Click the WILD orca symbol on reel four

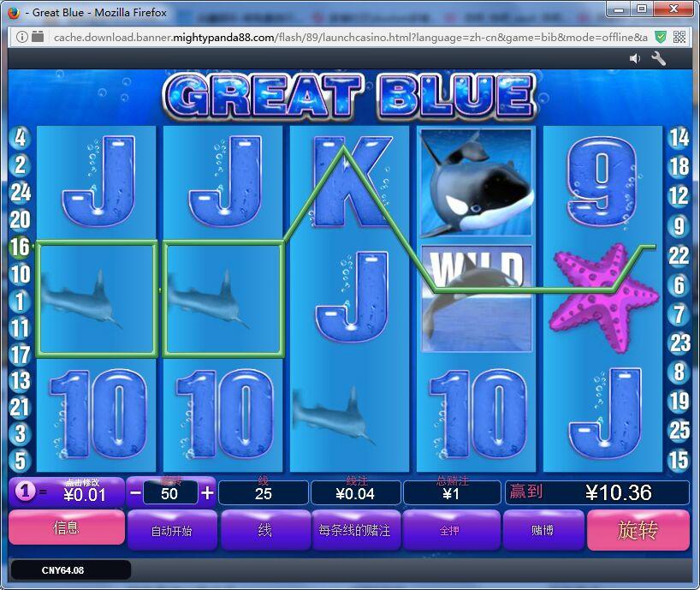point(477,298)
